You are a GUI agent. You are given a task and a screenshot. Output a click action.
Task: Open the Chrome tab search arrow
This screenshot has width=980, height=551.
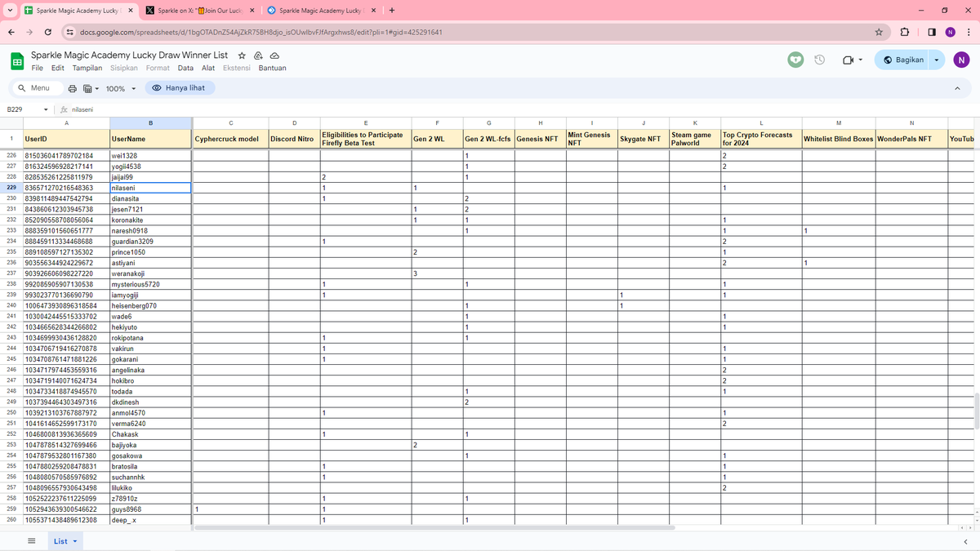click(x=8, y=11)
